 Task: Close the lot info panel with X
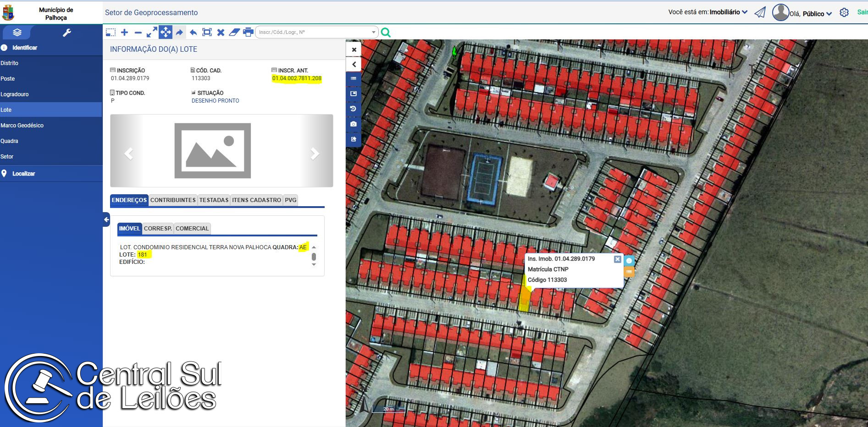[x=354, y=49]
